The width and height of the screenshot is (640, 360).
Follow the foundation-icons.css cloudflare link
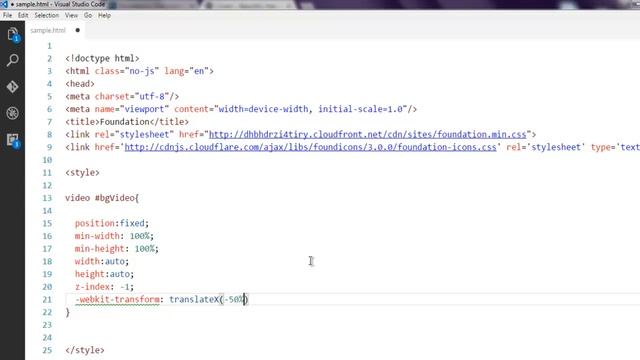(x=310, y=147)
